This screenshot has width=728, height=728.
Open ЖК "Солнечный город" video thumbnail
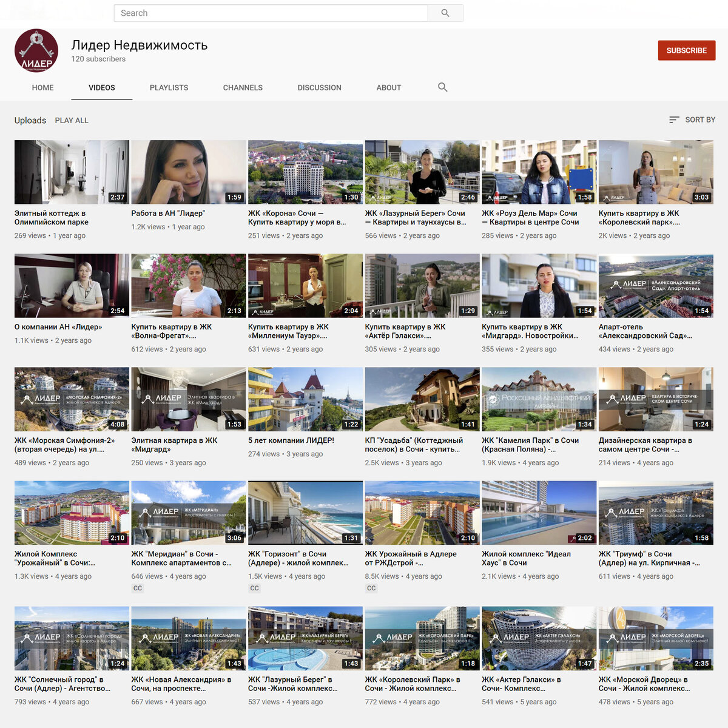click(72, 638)
